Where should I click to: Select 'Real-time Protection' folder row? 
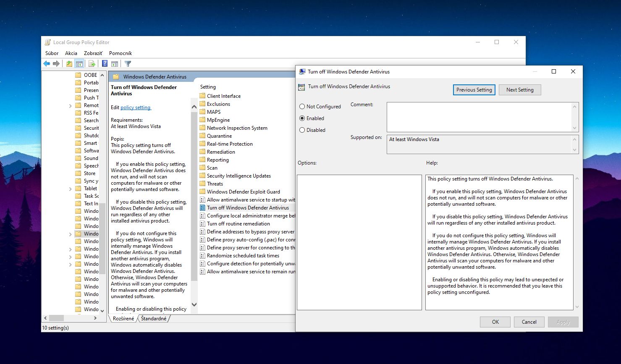point(230,144)
